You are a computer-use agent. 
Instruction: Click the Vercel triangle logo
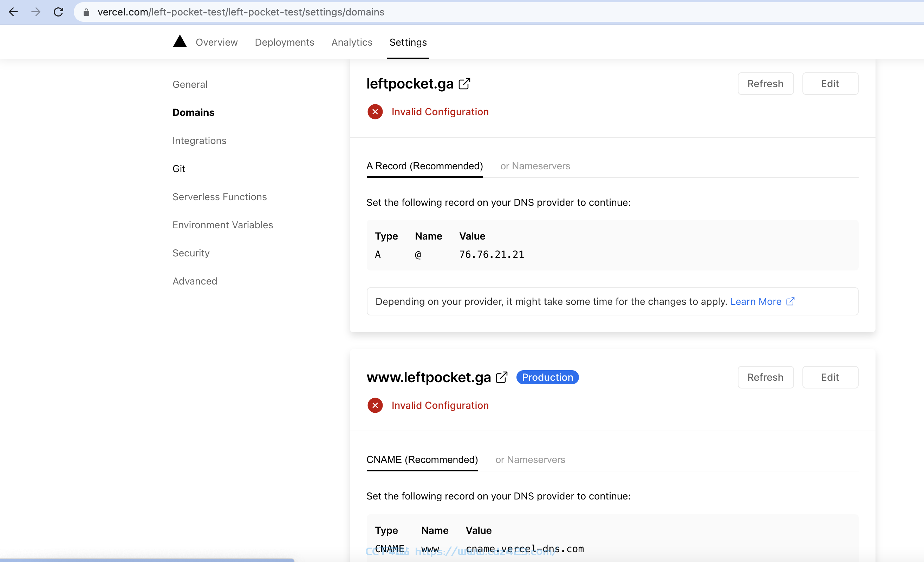180,41
